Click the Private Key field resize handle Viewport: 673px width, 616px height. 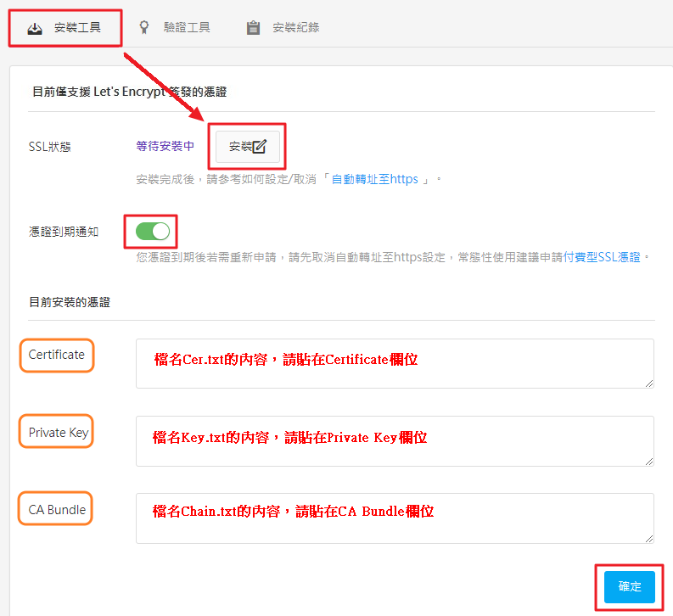click(649, 461)
